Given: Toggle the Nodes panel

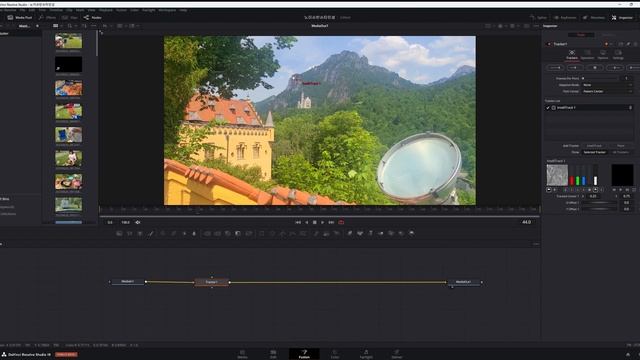Looking at the screenshot, I should tap(93, 18).
